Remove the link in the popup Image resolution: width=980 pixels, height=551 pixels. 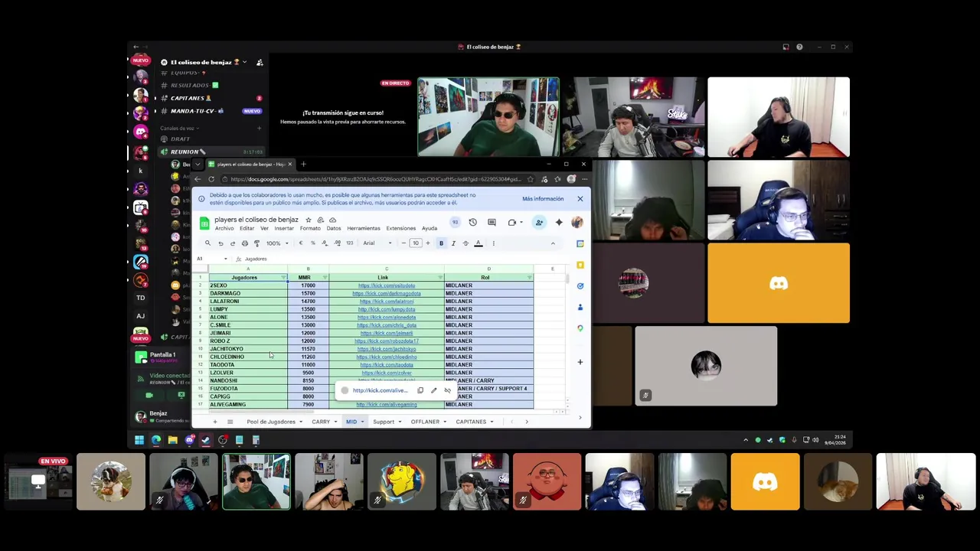[x=447, y=390]
